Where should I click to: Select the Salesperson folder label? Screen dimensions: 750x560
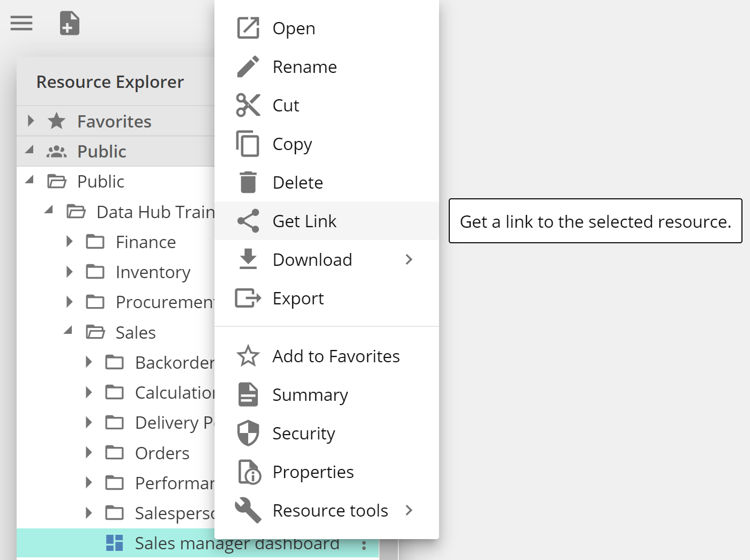click(x=175, y=513)
